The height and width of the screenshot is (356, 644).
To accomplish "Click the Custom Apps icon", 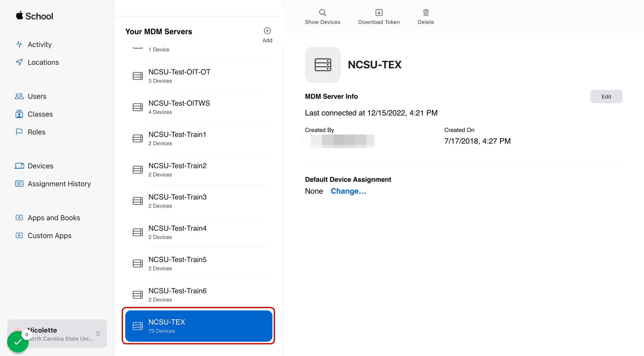I will coord(19,235).
